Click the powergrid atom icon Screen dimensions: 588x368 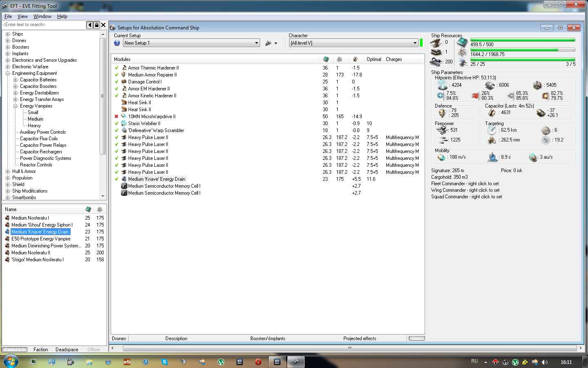coord(462,52)
